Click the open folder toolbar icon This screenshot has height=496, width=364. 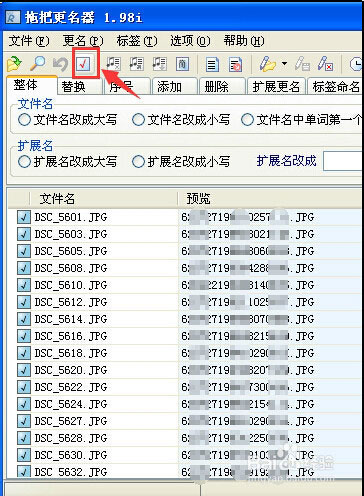[14, 64]
